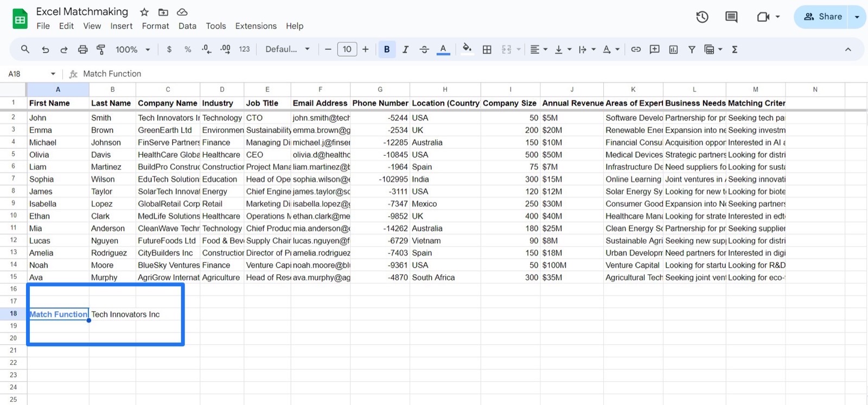This screenshot has height=405, width=868.
Task: Toggle bold formatting
Action: 387,49
